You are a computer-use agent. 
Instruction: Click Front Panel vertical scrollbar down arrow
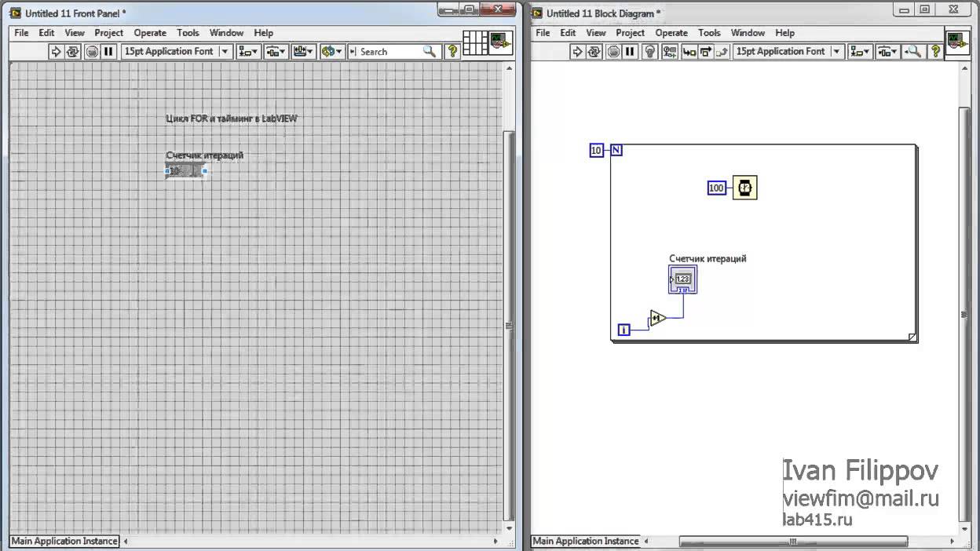click(508, 528)
